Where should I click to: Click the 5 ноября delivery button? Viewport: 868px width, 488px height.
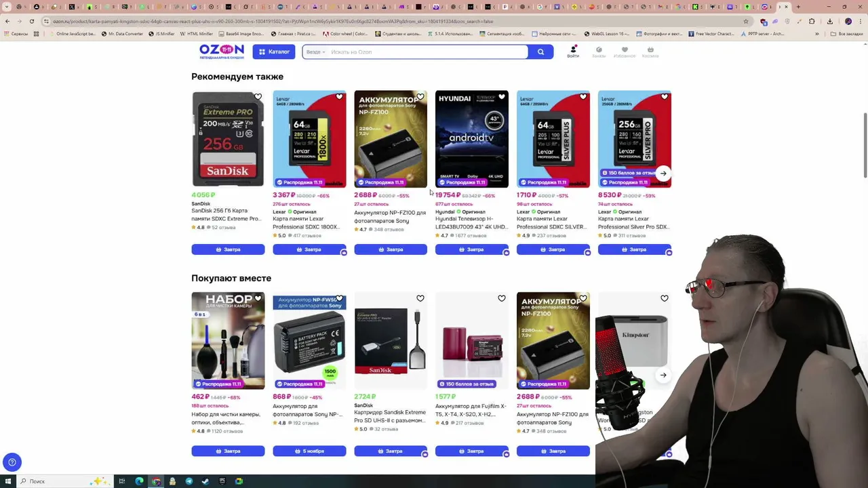(309, 451)
